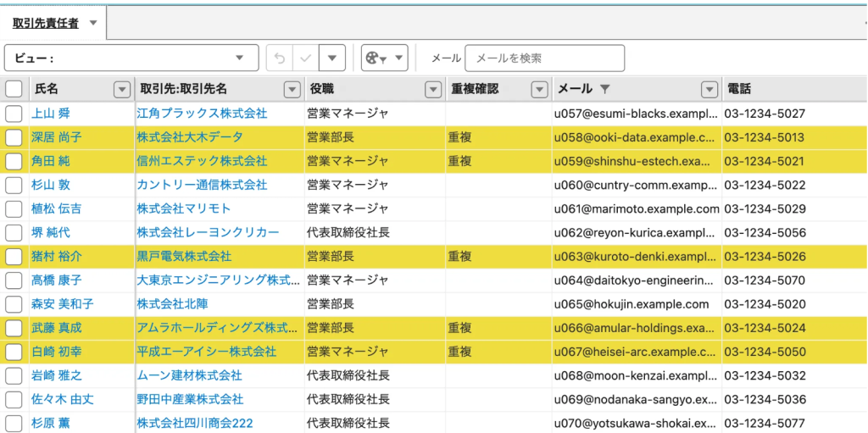Viewport: 868px width, 433px height.
Task: Click the filter funnel icon beside メール header
Action: click(x=605, y=89)
